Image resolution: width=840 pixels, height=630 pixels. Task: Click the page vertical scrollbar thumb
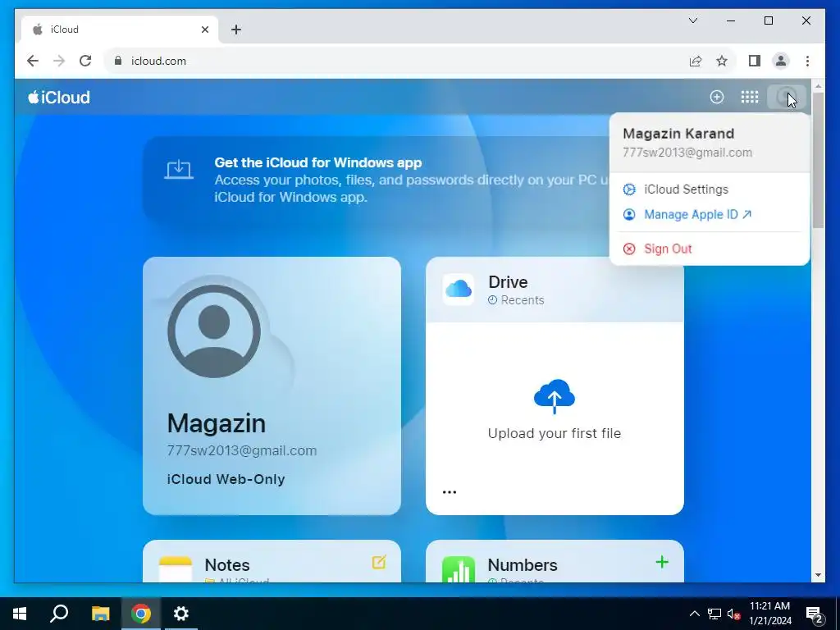pyautogui.click(x=818, y=160)
